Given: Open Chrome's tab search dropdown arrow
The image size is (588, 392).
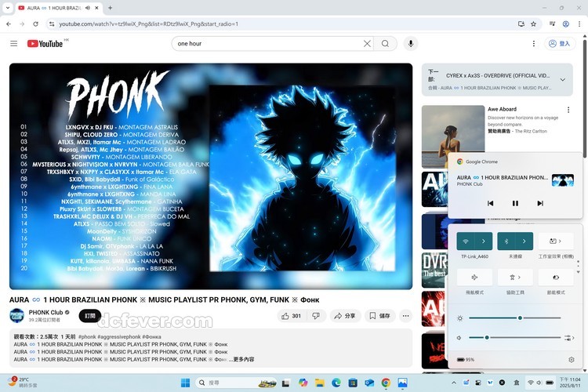Looking at the screenshot, I should pos(8,8).
